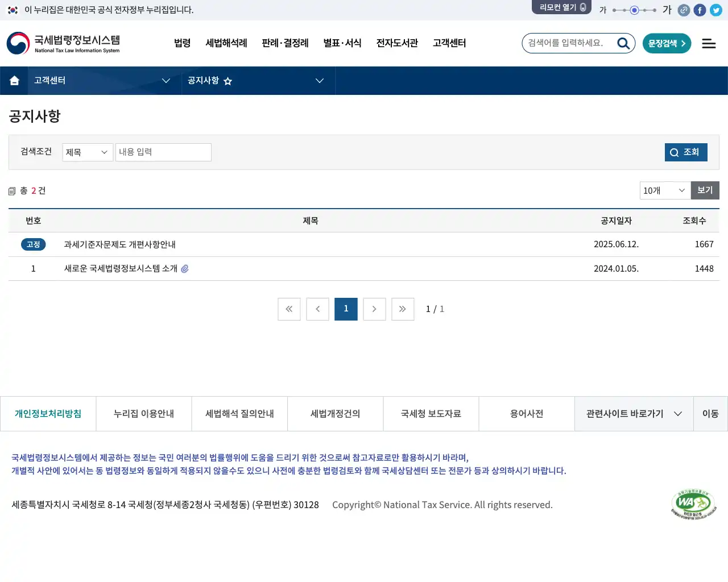
Task: Open the 10개 per-page dropdown
Action: 665,190
